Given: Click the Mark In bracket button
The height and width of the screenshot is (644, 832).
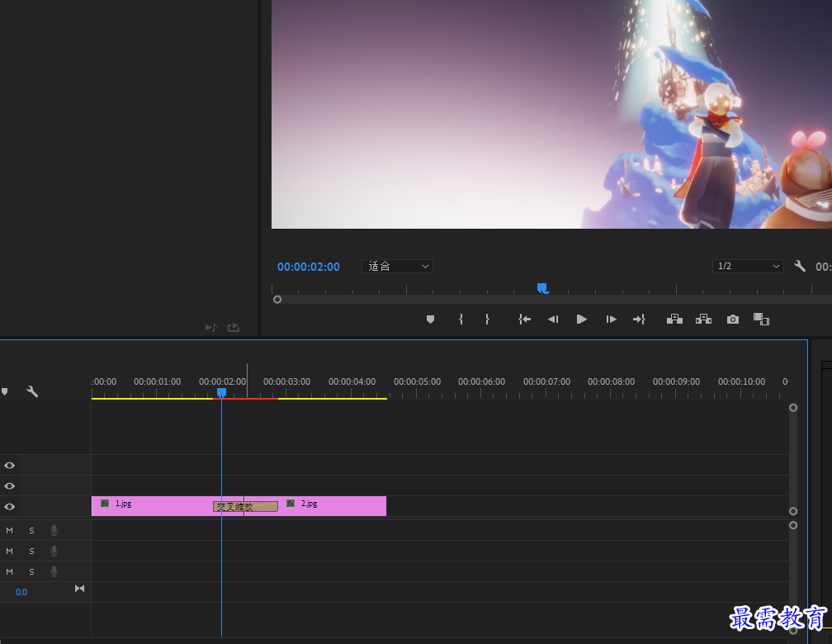Looking at the screenshot, I should [461, 319].
